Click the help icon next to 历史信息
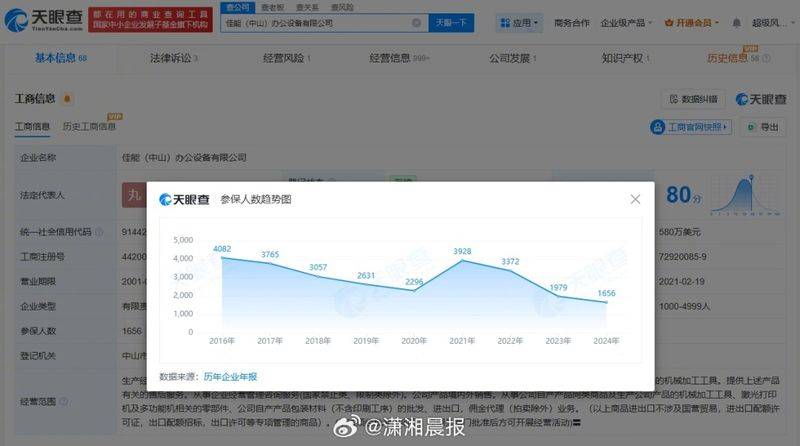The height and width of the screenshot is (446, 800). (766, 59)
